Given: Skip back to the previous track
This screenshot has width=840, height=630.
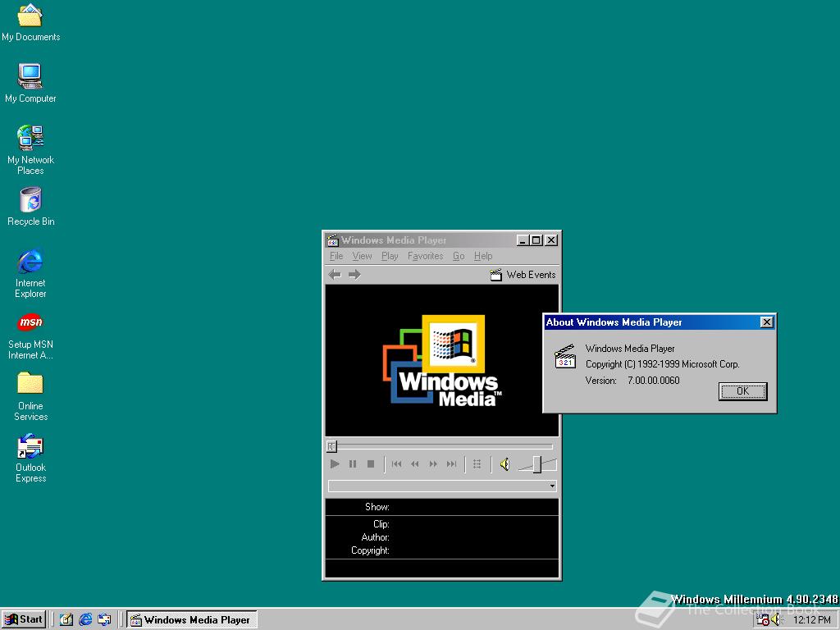Looking at the screenshot, I should pos(397,463).
